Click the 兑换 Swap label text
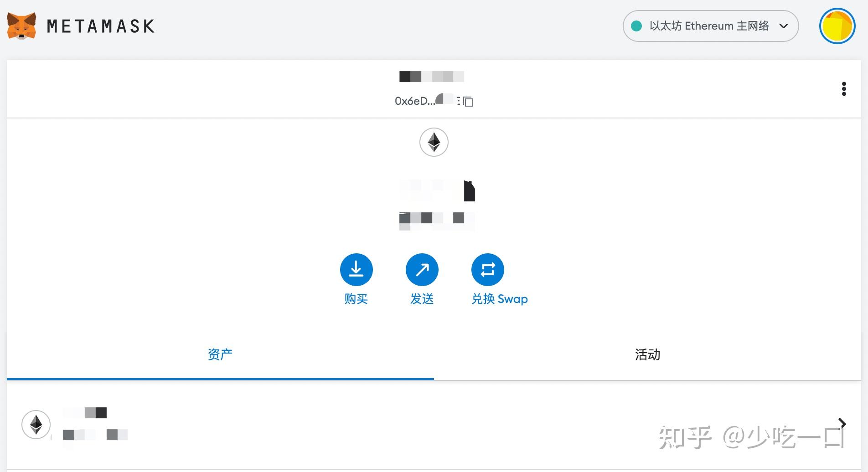 point(500,299)
